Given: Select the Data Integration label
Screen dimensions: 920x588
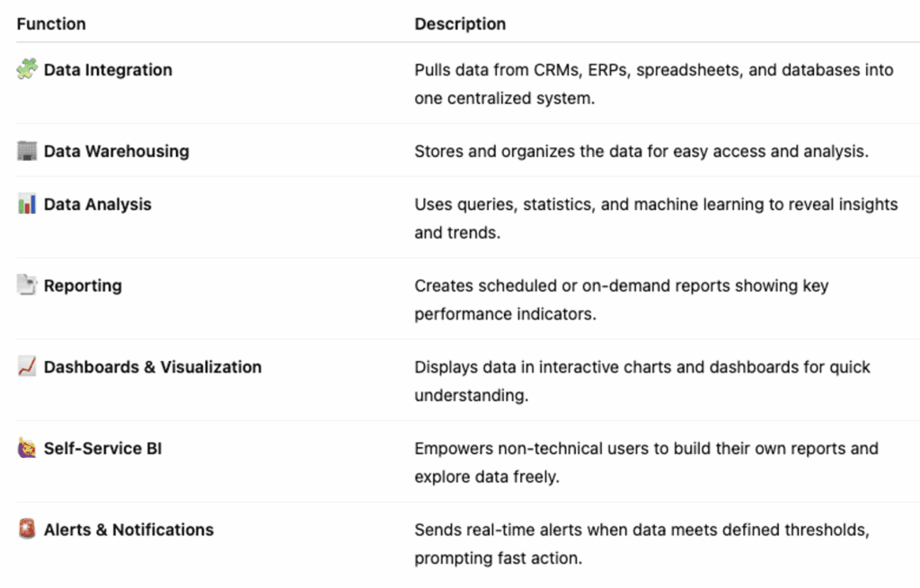Looking at the screenshot, I should (x=108, y=70).
